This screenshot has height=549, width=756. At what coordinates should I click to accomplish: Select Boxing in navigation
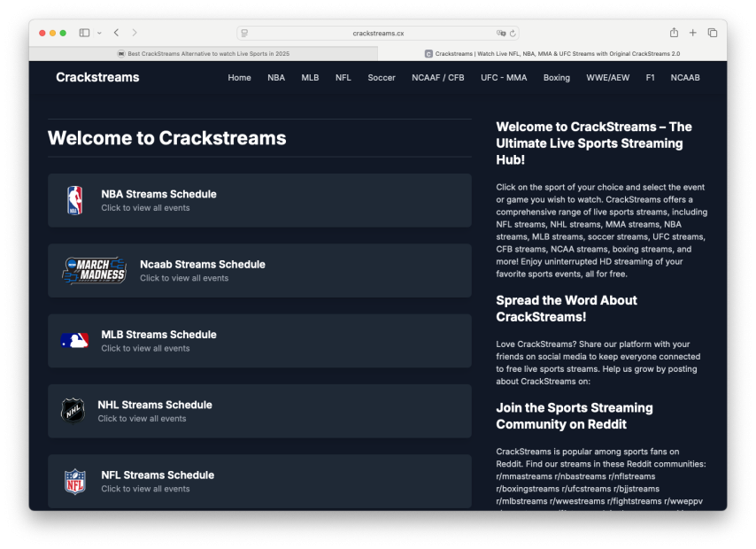[557, 78]
